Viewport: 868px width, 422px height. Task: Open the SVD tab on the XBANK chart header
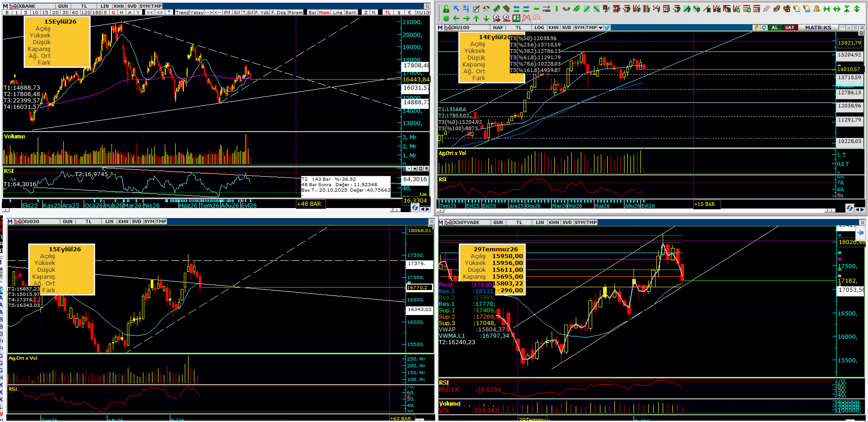point(132,6)
